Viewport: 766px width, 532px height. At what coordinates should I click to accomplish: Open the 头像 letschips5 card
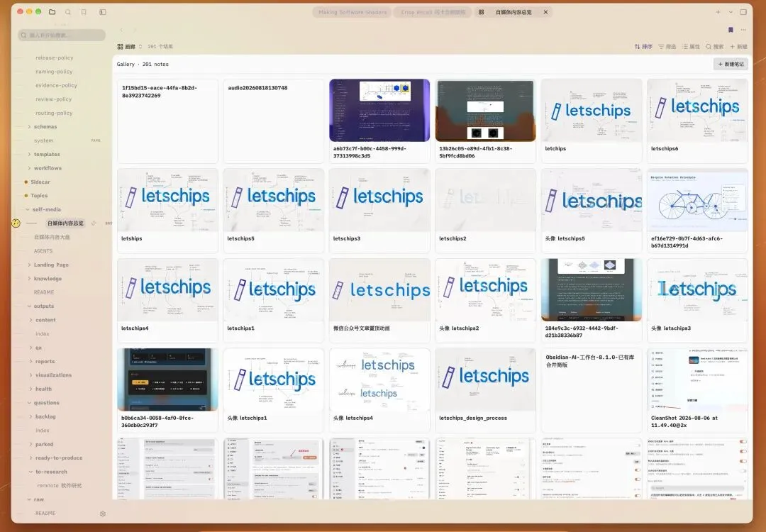point(591,211)
